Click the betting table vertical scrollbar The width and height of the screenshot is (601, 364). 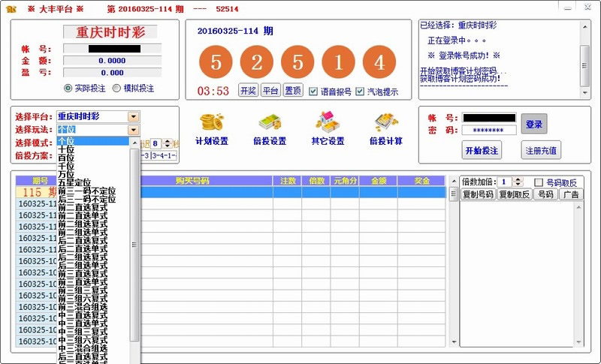click(454, 261)
